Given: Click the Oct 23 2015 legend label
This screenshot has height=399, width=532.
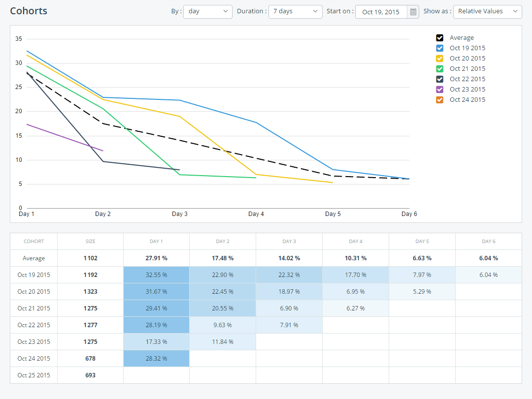Looking at the screenshot, I should (467, 89).
